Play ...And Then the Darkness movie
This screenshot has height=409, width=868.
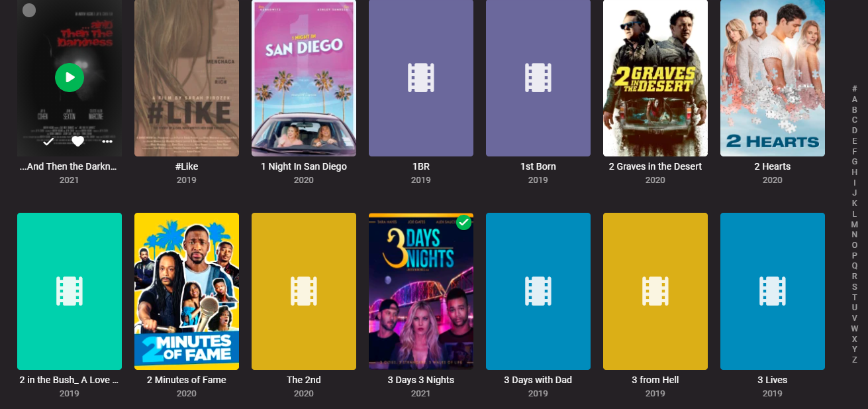(70, 78)
